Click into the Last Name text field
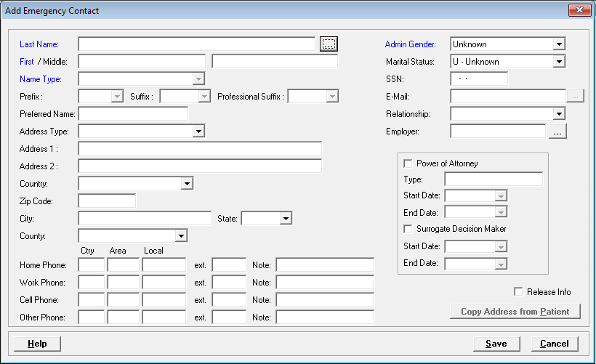 click(x=196, y=44)
